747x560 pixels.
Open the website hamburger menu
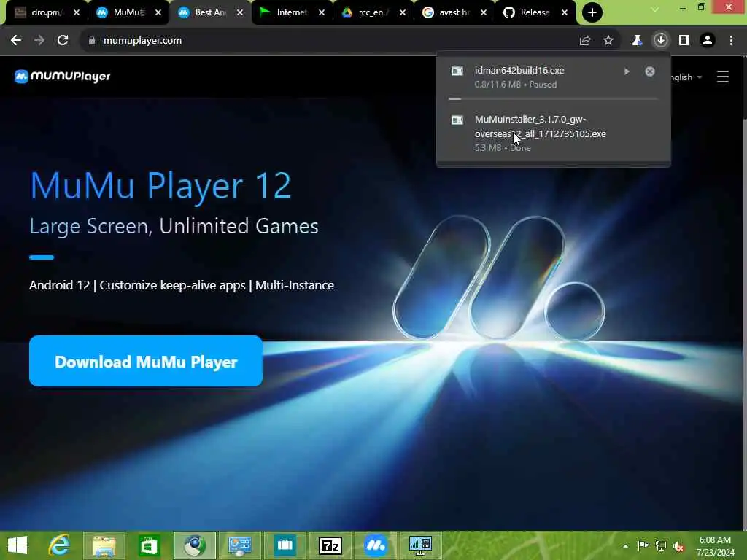pos(723,77)
